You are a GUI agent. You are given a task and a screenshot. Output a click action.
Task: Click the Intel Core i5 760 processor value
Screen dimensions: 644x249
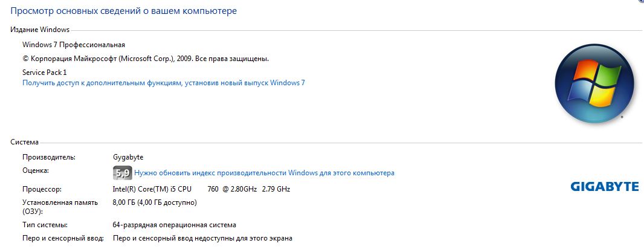tap(201, 189)
